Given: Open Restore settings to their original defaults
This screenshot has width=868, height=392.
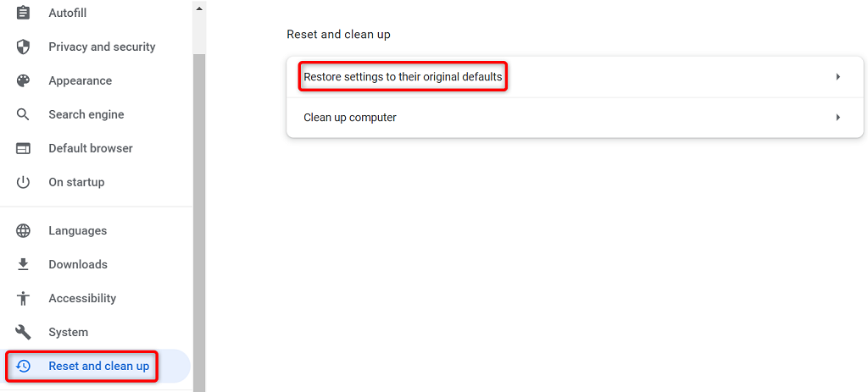Looking at the screenshot, I should click(x=403, y=77).
